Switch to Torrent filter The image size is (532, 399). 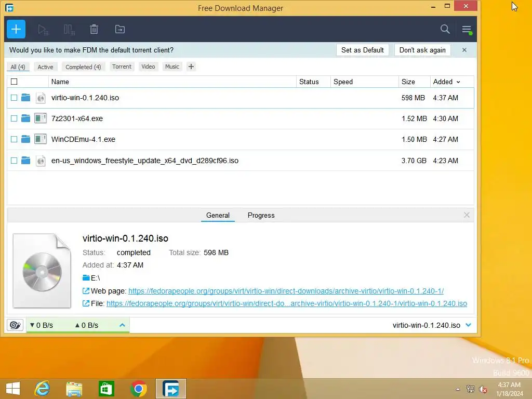pyautogui.click(x=122, y=66)
